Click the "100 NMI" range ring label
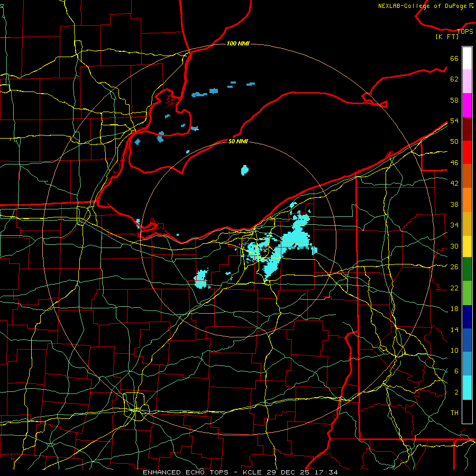Screen dimensions: 476x476 [x=238, y=44]
